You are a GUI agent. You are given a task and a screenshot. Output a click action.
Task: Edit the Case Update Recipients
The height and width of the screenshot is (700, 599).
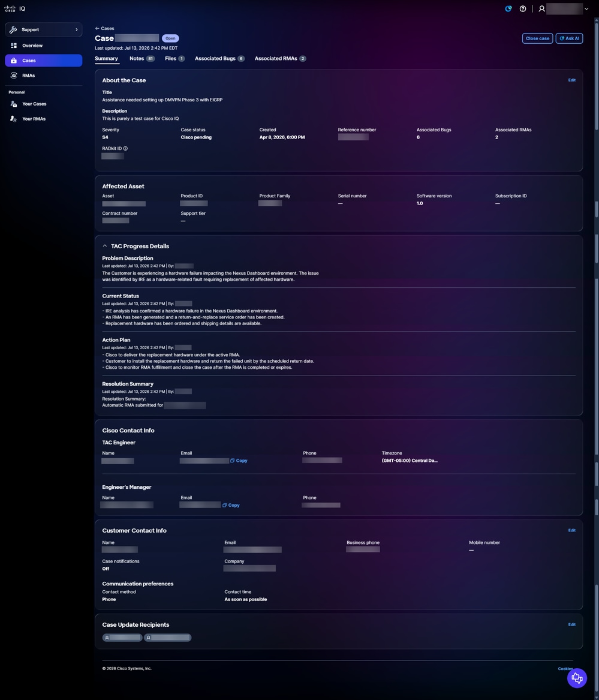tap(572, 624)
